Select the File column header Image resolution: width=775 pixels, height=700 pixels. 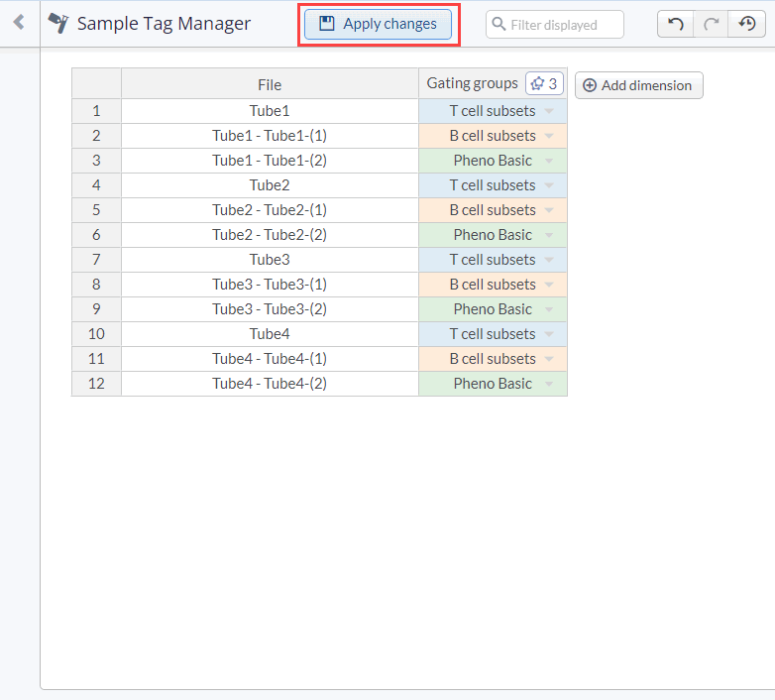tap(270, 84)
